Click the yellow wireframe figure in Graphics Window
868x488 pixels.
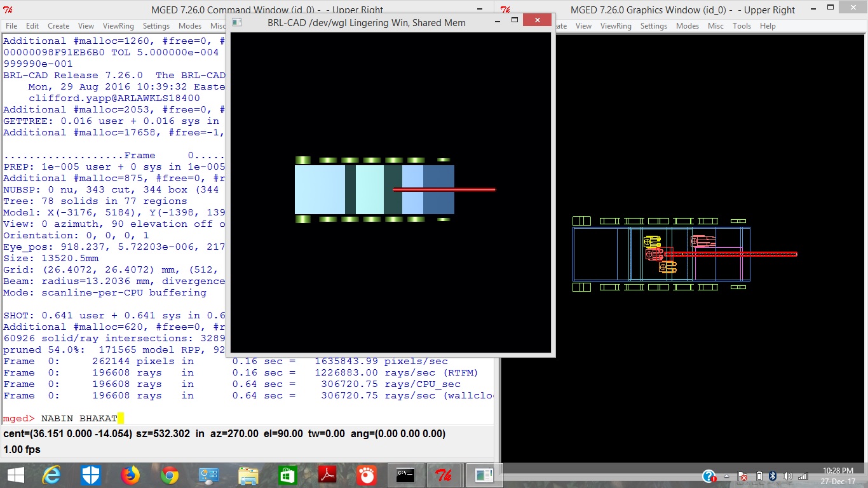[x=652, y=242]
